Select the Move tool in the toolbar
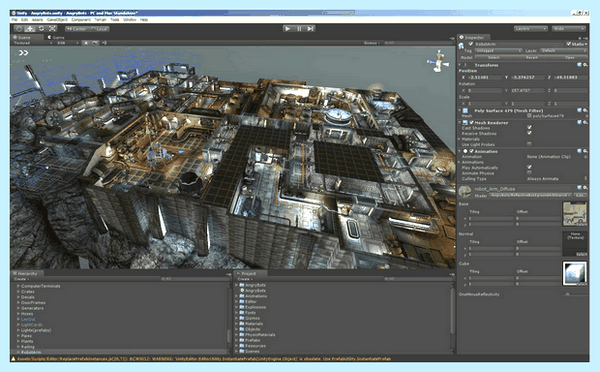The height and width of the screenshot is (372, 600). pyautogui.click(x=30, y=29)
